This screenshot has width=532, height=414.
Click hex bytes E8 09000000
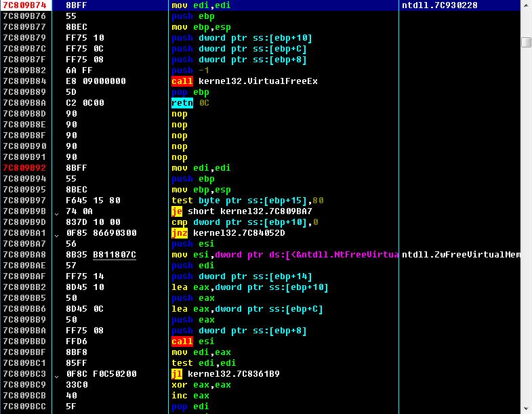[x=96, y=81]
